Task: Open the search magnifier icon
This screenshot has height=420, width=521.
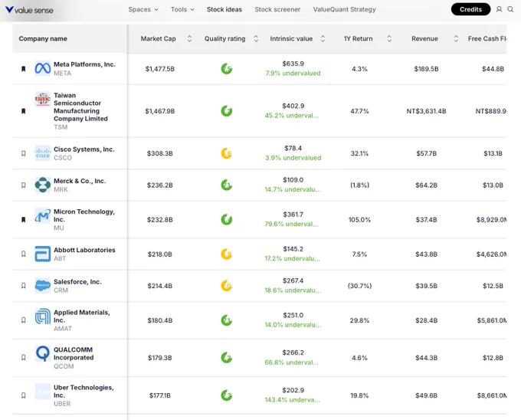Action: tap(510, 9)
